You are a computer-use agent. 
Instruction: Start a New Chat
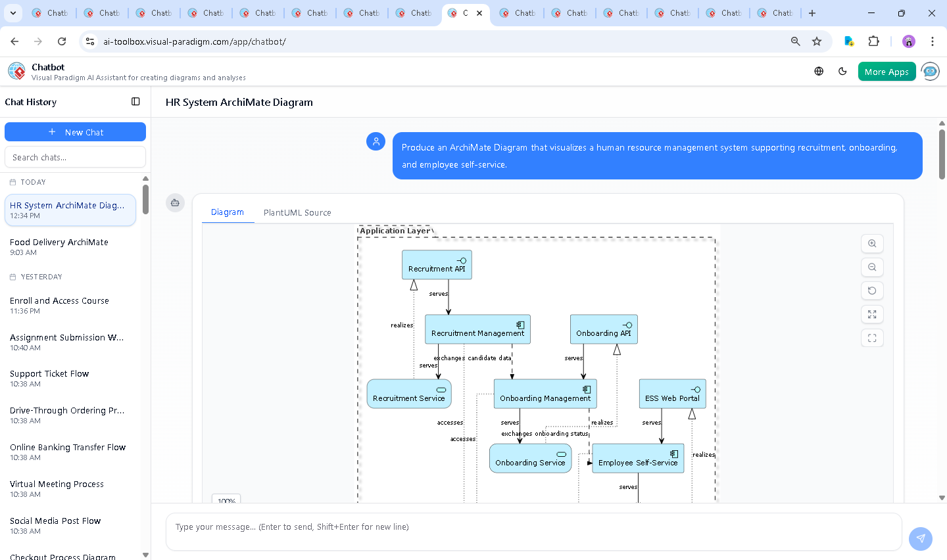[75, 132]
